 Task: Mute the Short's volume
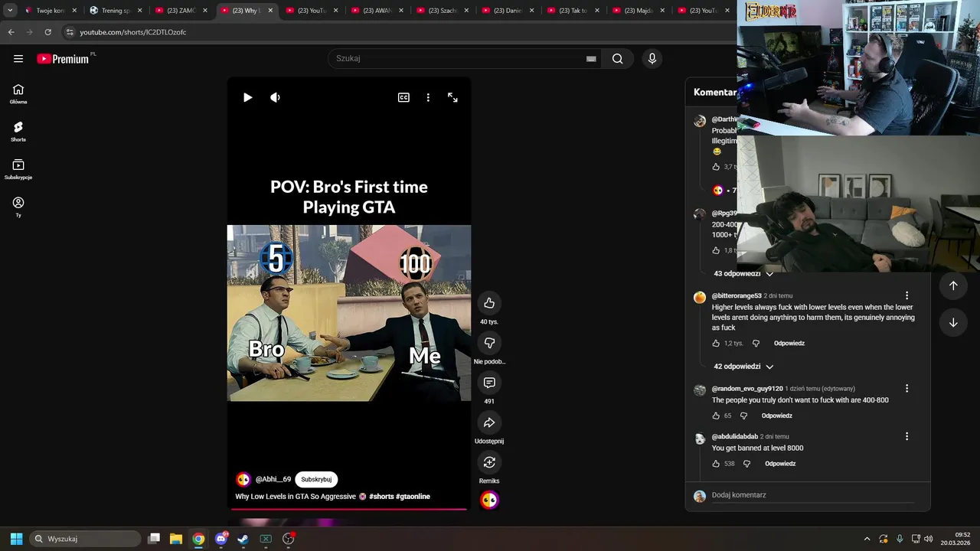[275, 97]
